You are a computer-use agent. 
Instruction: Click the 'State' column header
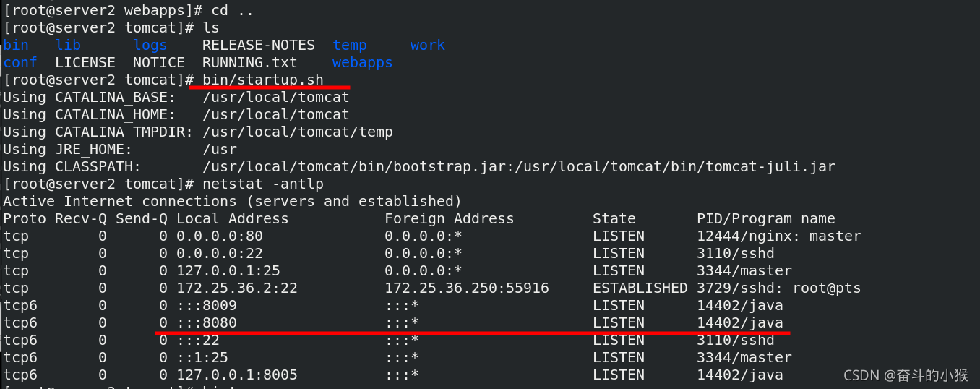click(x=614, y=218)
